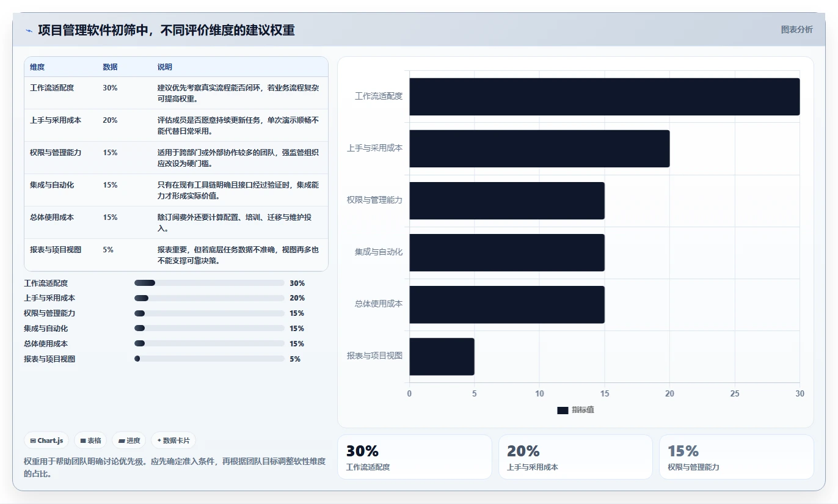Click the 集成与自动化 bar in the chart
This screenshot has height=504, width=838.
click(x=507, y=252)
